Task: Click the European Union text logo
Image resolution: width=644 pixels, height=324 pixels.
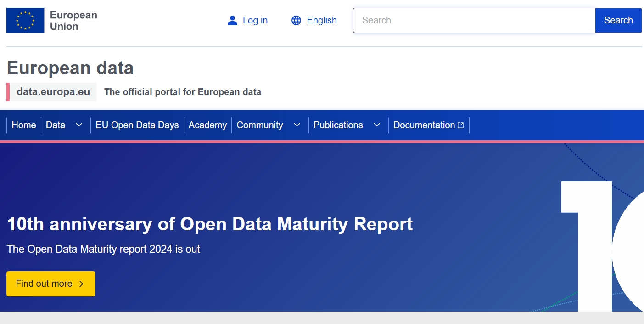Action: click(73, 21)
